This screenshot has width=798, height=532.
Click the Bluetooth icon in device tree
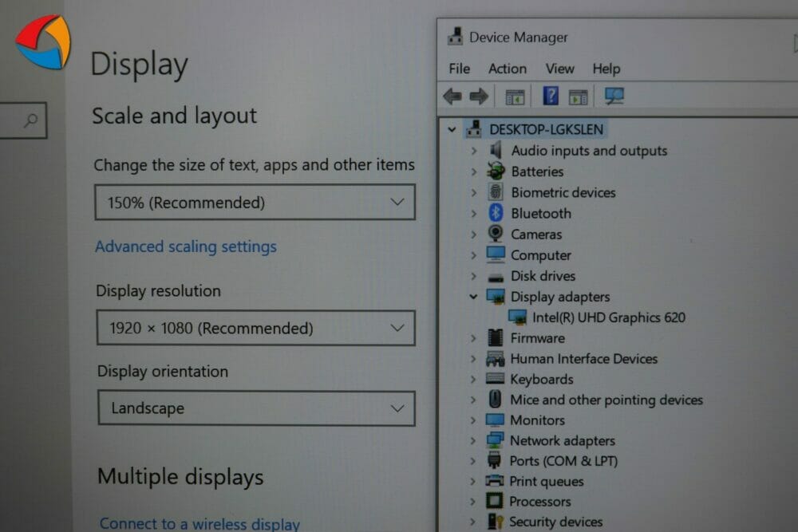coord(496,213)
